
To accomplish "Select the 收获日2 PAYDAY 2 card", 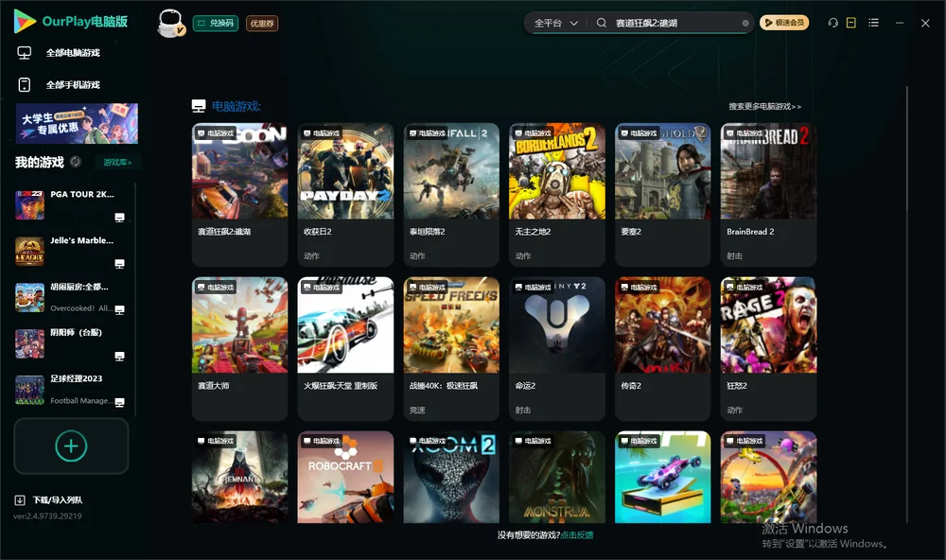I will (x=345, y=194).
